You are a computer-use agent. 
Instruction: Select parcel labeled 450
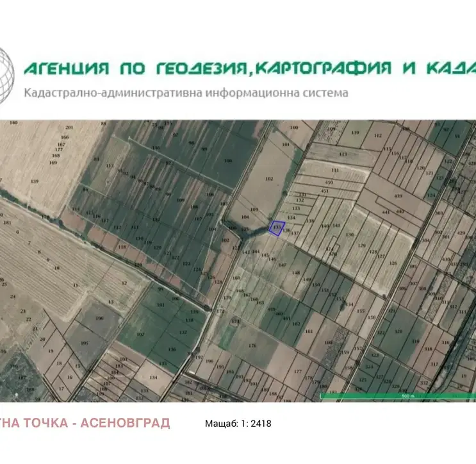[329, 183]
